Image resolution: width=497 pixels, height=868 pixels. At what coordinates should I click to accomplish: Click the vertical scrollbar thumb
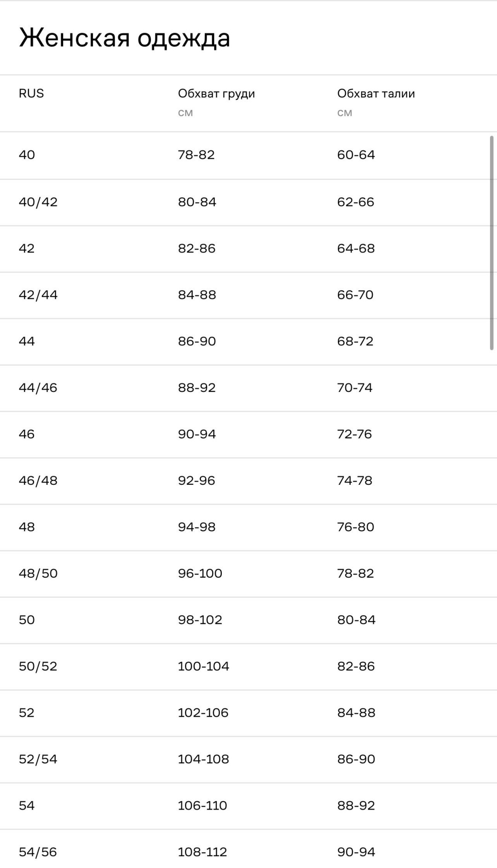pyautogui.click(x=491, y=243)
